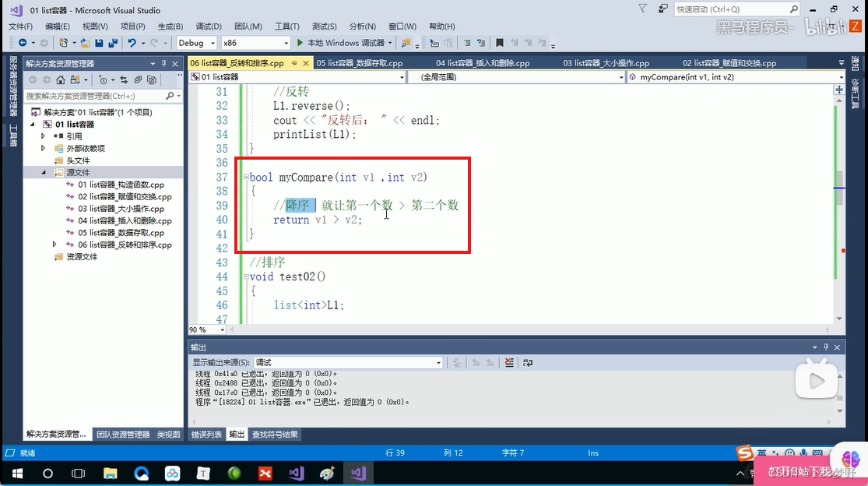
Task: Click the Navigate Backward toolbar arrow
Action: (22, 43)
